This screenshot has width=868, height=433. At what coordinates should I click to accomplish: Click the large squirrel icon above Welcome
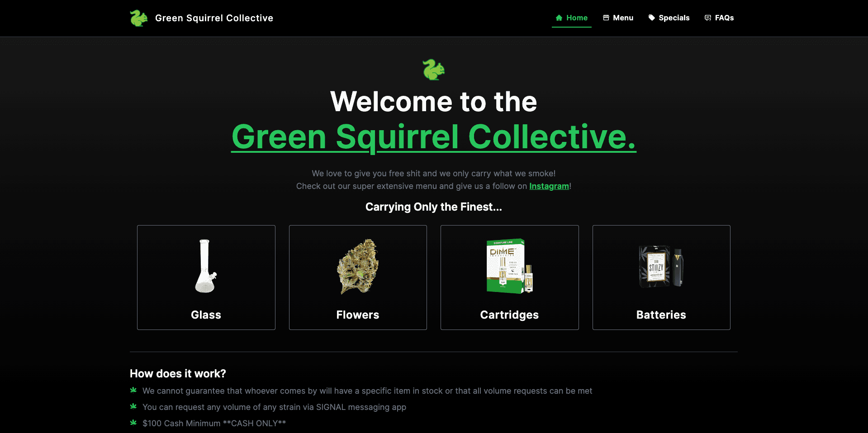(434, 70)
